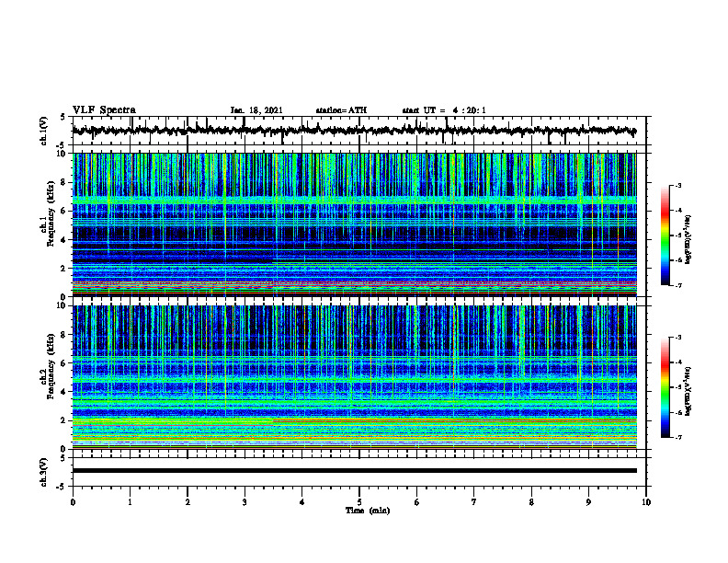Click the ch.1 spectrogram "4" kHz tick label

point(63,240)
